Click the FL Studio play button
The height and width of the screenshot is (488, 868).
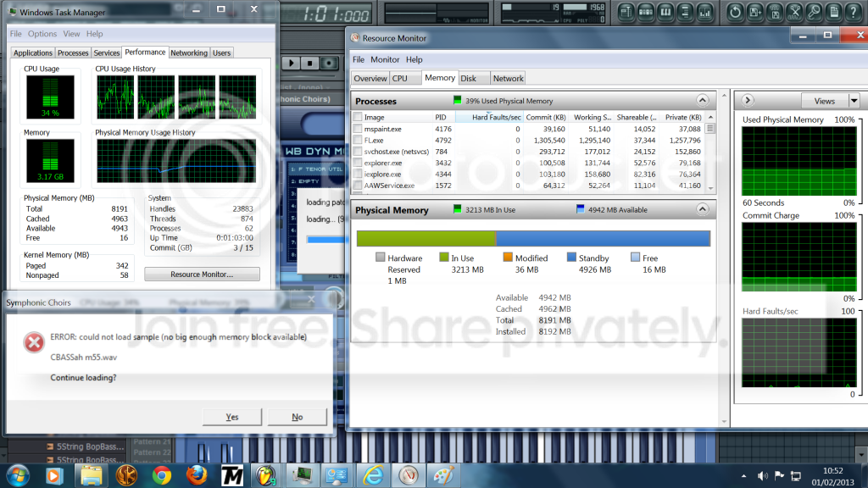coord(292,63)
